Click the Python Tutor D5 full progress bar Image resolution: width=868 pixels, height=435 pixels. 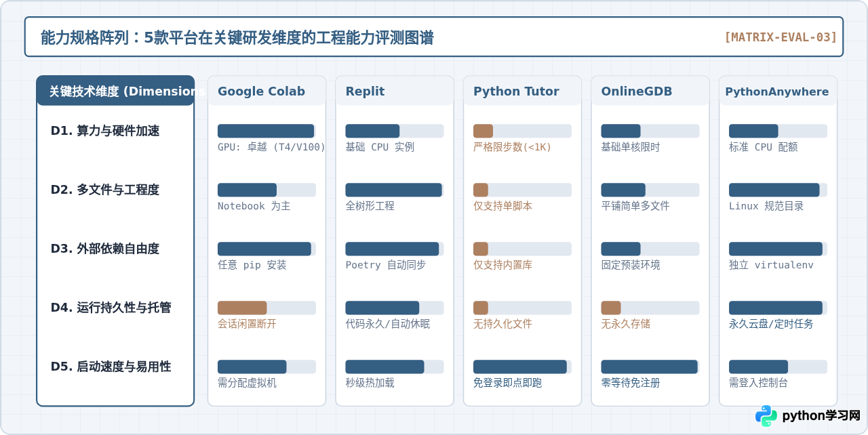(522, 367)
